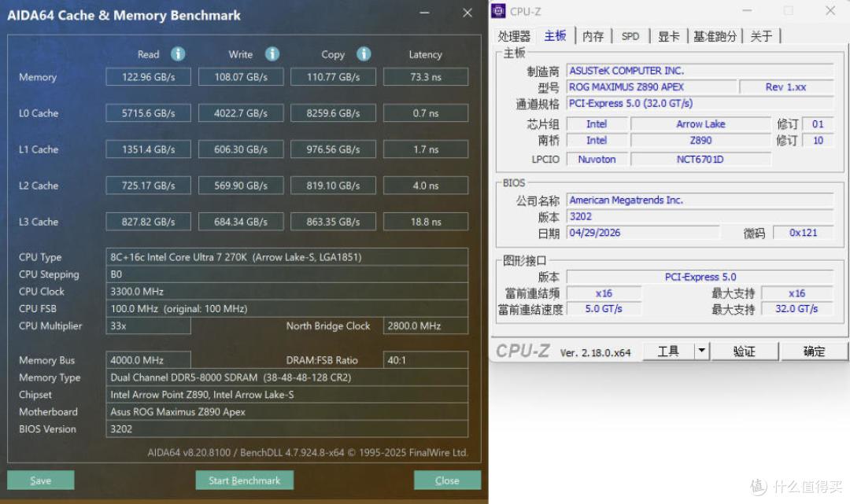Click the 确定 button in CPU-Z
The image size is (850, 504).
(x=814, y=351)
